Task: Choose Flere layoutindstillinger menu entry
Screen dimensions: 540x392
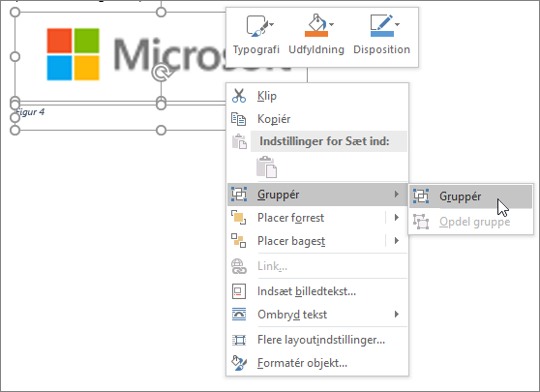Action: tap(317, 340)
